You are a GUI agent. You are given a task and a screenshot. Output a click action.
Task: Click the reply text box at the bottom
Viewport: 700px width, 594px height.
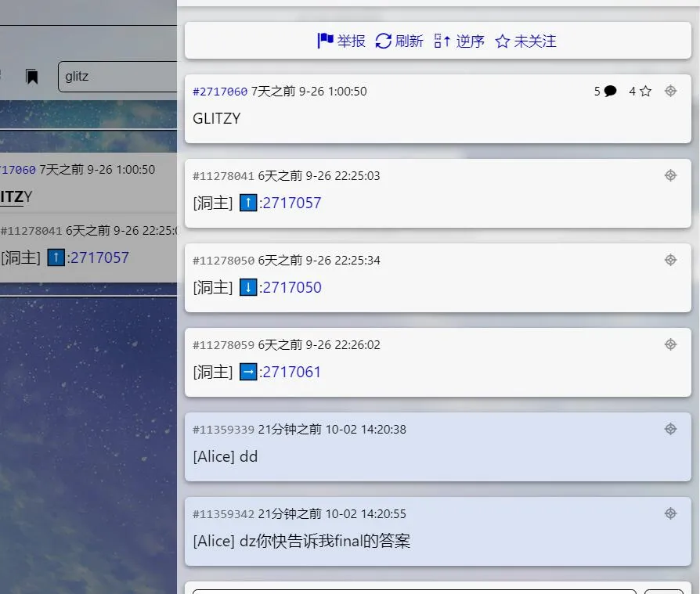[413, 591]
